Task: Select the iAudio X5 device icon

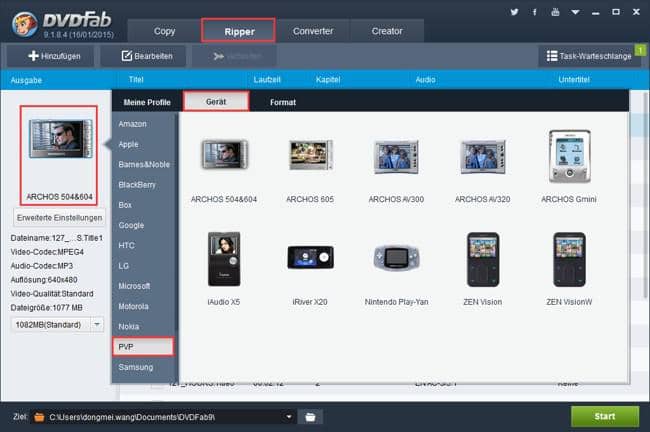Action: 224,259
